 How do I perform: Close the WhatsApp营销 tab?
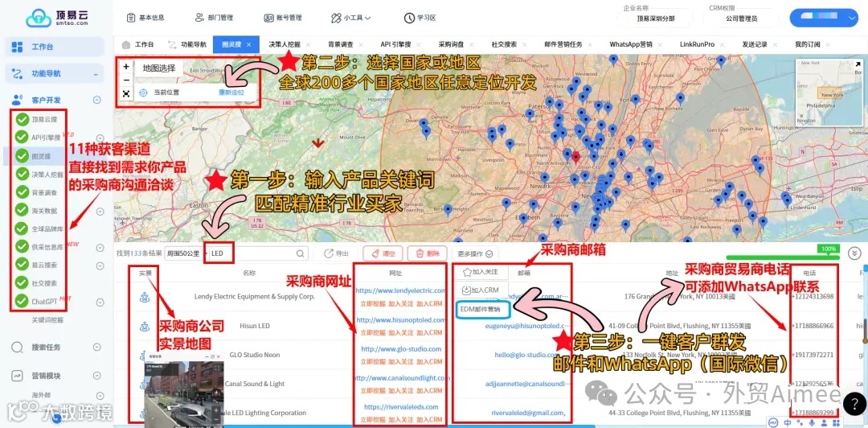coord(661,44)
